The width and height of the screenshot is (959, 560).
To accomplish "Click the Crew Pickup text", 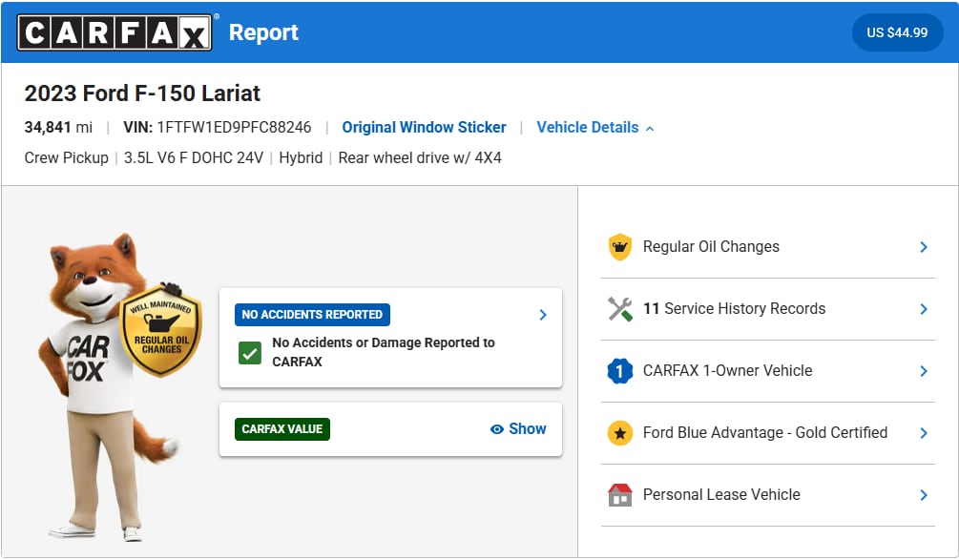I will (x=66, y=157).
